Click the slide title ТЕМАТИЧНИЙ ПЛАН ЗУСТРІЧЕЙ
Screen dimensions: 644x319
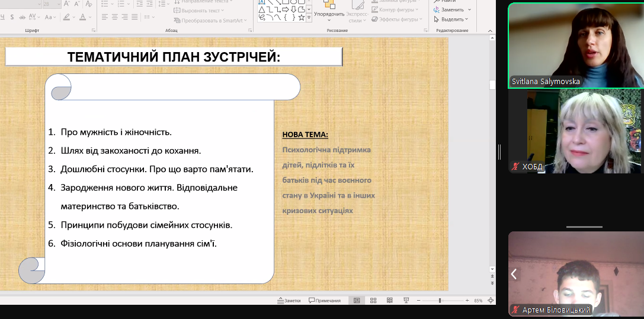[174, 57]
